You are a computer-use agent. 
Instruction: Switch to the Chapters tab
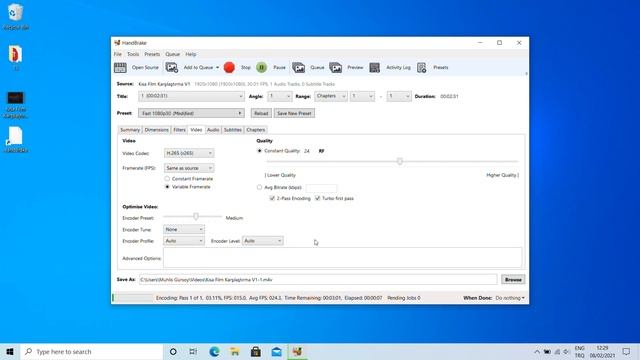tap(256, 130)
